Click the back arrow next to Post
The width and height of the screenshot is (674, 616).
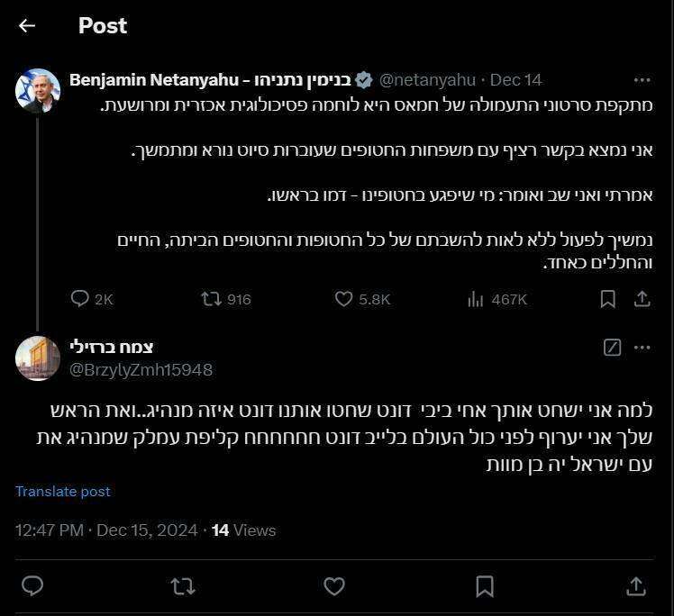pos(27,26)
